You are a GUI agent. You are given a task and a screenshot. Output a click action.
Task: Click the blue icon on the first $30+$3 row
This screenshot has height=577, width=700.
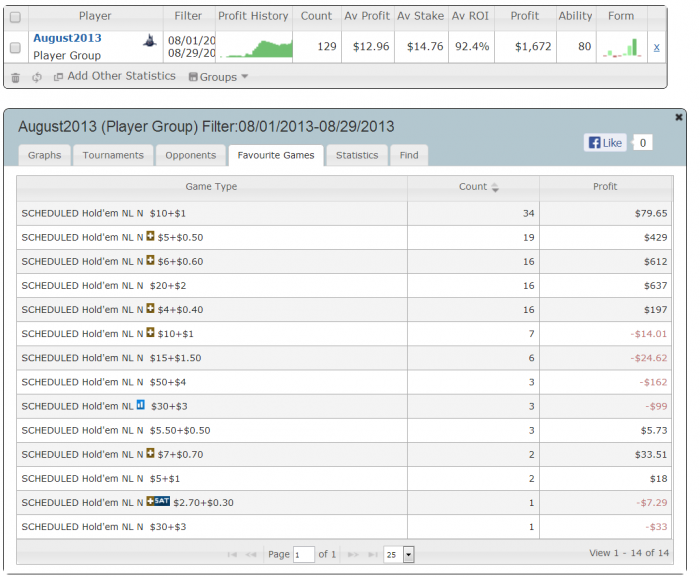click(x=141, y=405)
